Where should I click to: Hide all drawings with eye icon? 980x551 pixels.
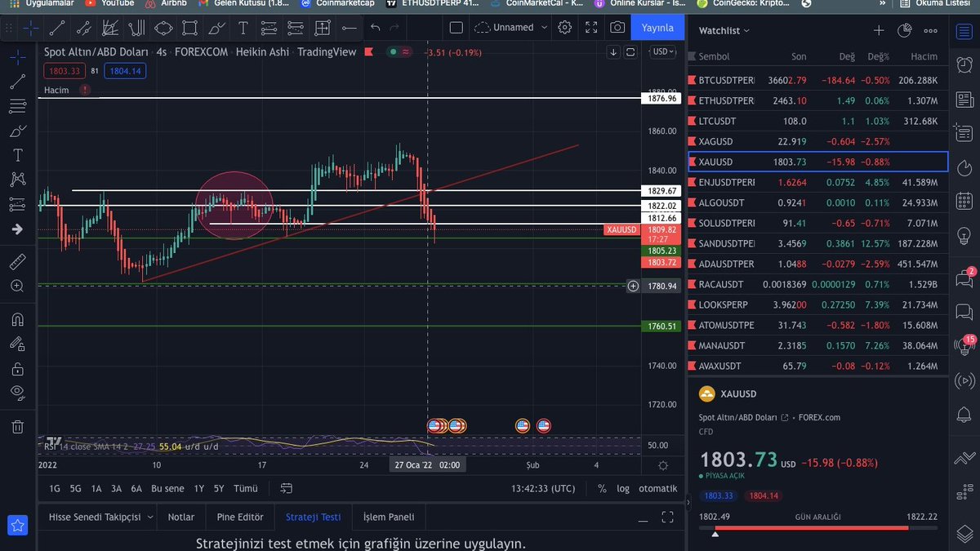click(18, 393)
